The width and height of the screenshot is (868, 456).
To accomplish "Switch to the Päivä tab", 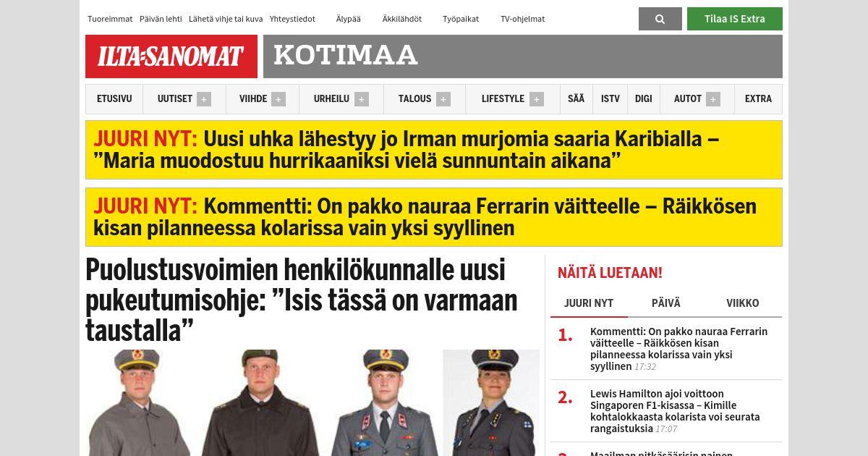I will pyautogui.click(x=666, y=303).
